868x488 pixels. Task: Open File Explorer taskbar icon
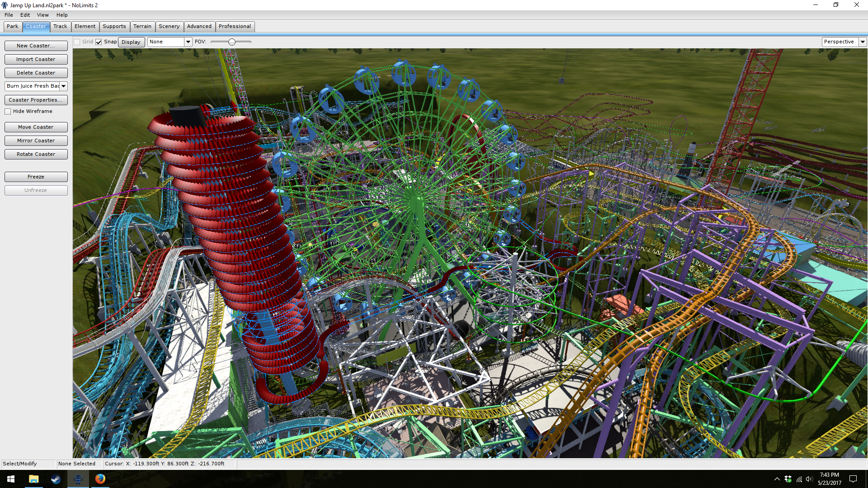tap(33, 479)
